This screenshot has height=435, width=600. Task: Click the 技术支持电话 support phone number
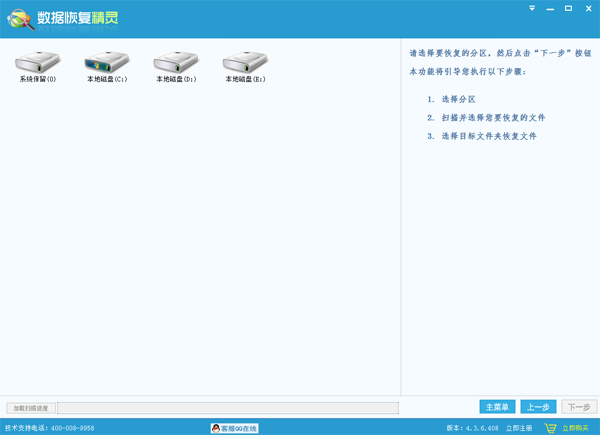tap(50, 428)
